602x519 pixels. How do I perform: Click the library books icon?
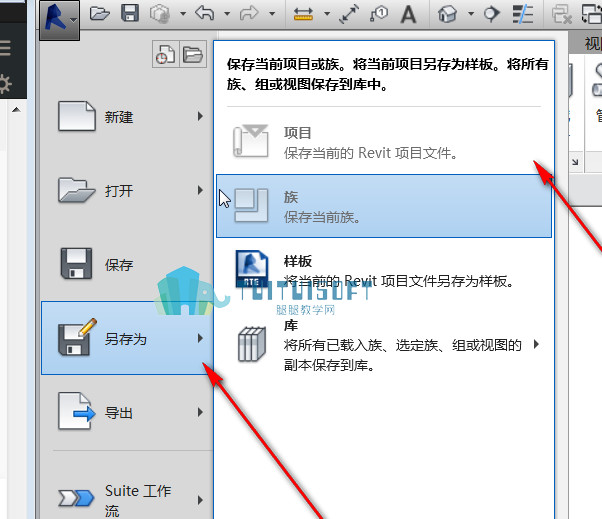(252, 344)
